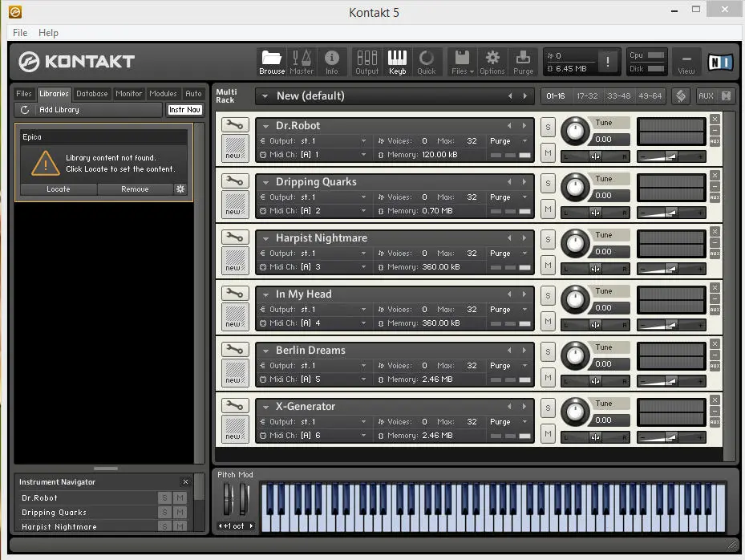
Task: Click the Dr.Robot Tune knob
Action: coord(575,132)
